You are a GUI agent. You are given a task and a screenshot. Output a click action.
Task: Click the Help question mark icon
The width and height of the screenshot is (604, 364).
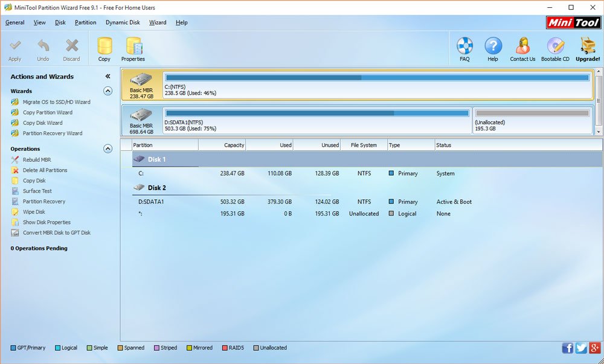pyautogui.click(x=493, y=46)
